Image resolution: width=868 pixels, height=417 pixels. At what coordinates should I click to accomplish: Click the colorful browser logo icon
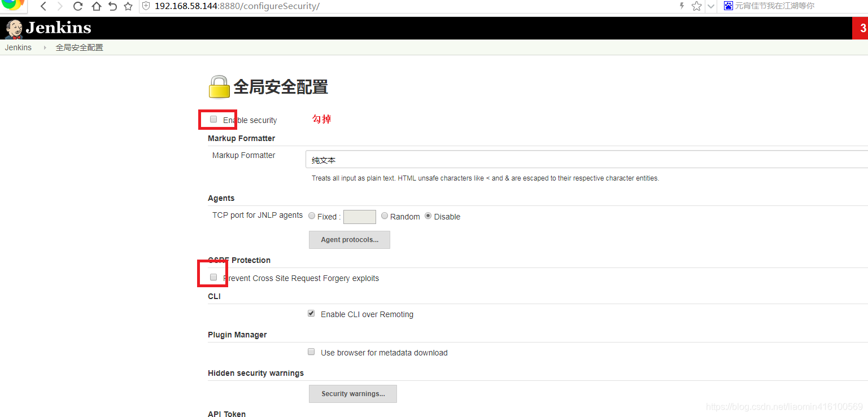click(x=12, y=5)
